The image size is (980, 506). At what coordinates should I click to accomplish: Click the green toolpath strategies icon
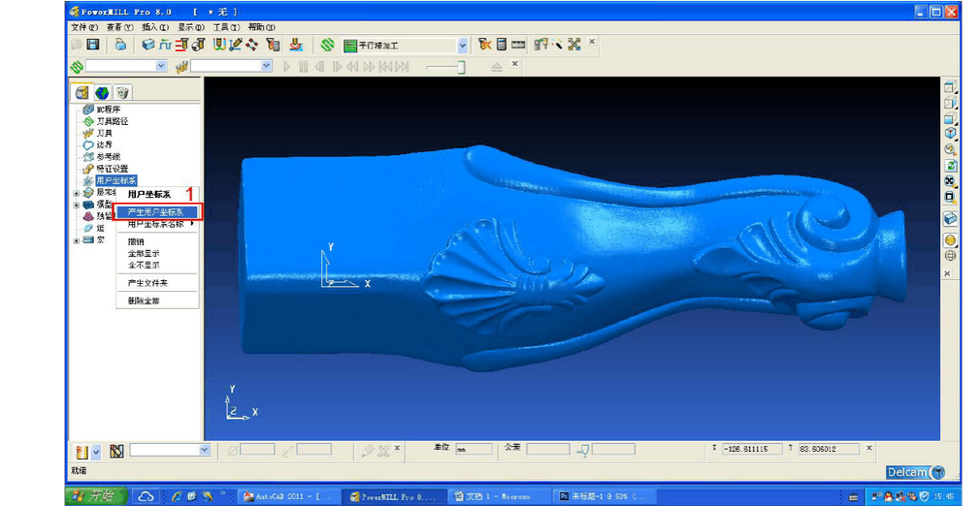tap(328, 45)
